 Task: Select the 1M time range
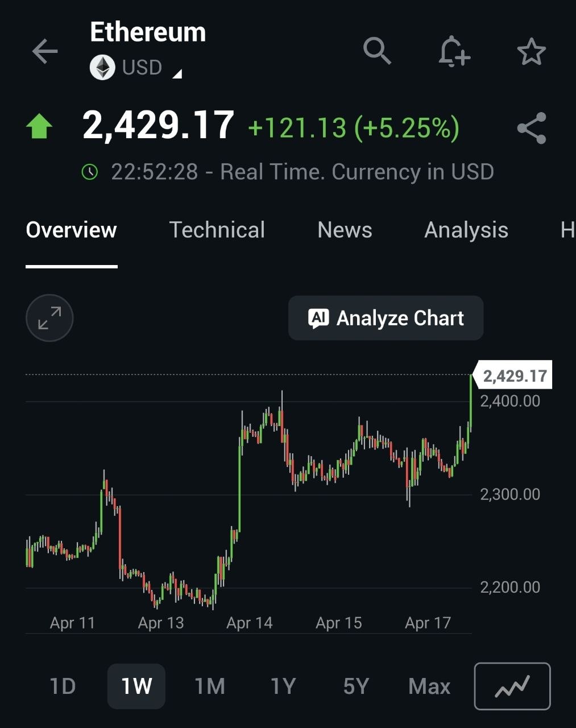pos(210,686)
